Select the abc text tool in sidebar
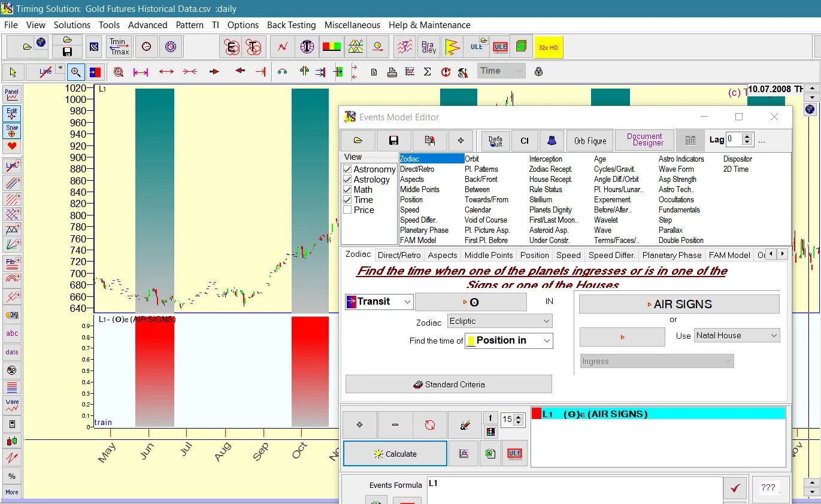821x504 pixels. coord(12,333)
